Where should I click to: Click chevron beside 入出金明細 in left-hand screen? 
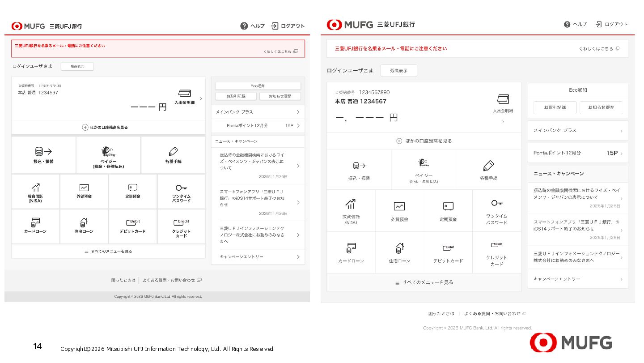coord(201,98)
